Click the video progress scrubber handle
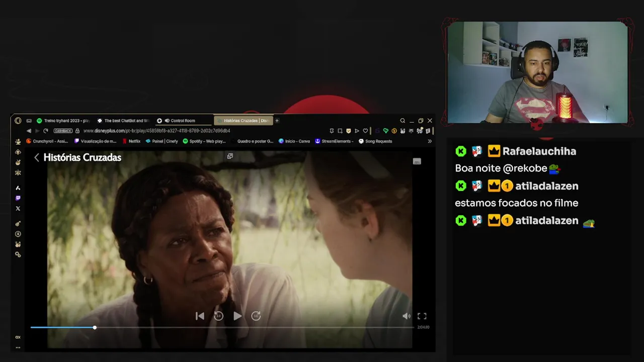The height and width of the screenshot is (362, 644). [x=95, y=327]
